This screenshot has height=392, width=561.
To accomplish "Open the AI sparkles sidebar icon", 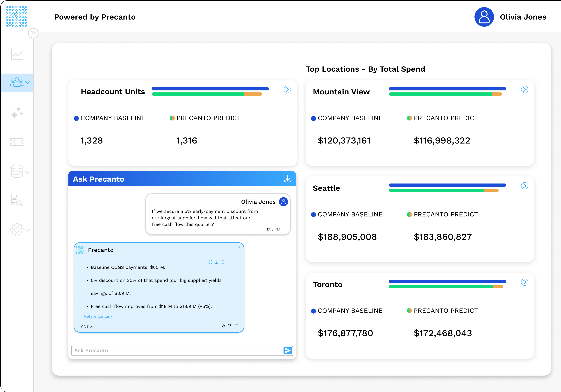I will (x=17, y=113).
